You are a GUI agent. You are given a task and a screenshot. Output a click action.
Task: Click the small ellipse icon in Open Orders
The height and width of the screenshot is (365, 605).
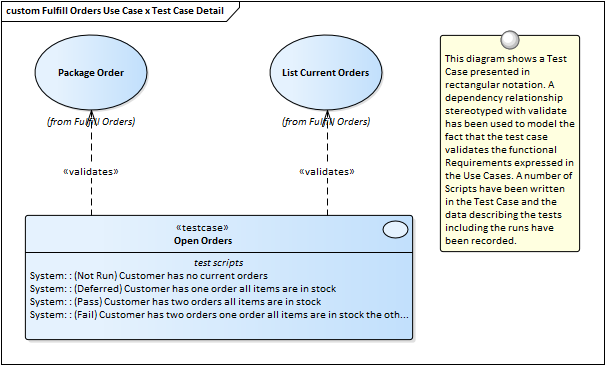click(x=395, y=230)
